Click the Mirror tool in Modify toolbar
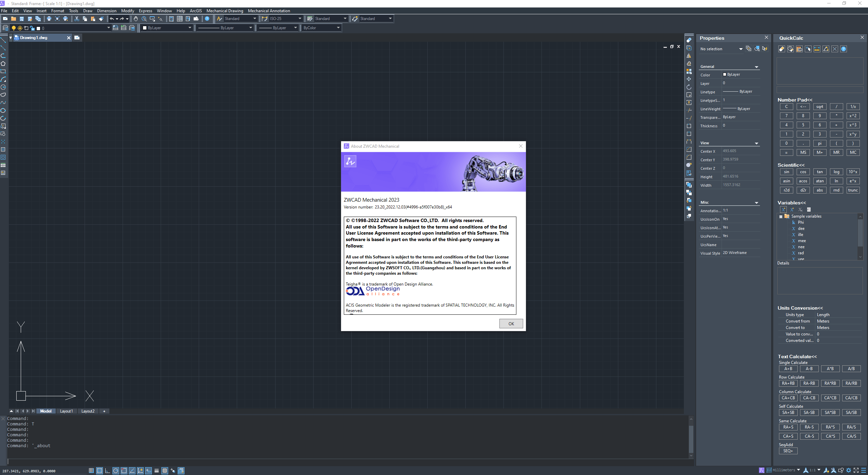Screen dimensions: 868x475 pyautogui.click(x=689, y=56)
